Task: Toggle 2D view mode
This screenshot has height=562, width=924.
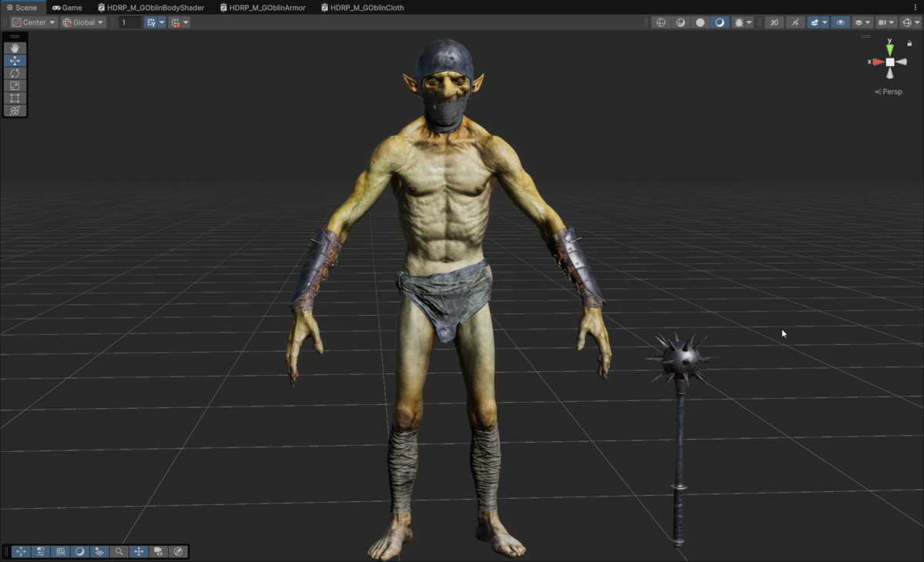Action: point(775,22)
